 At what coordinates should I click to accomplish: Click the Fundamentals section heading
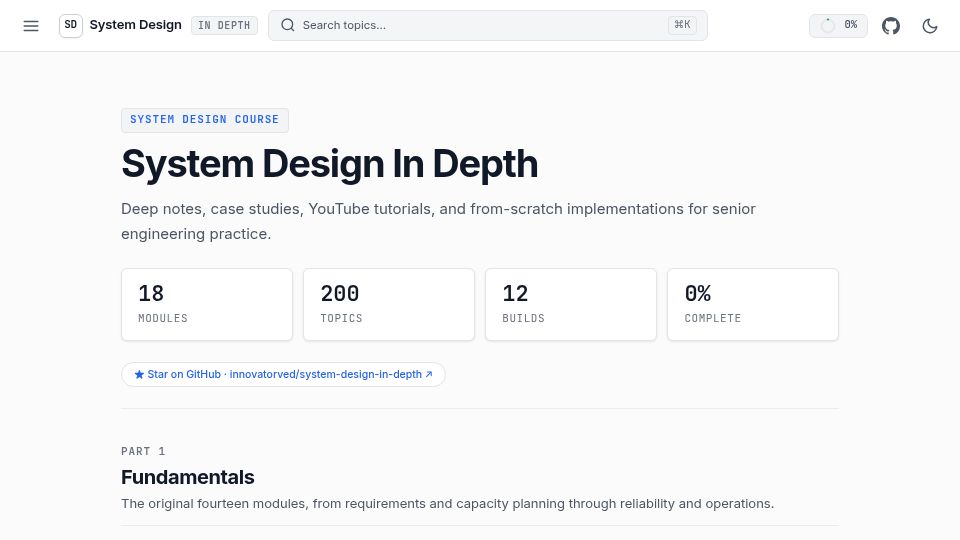point(187,477)
